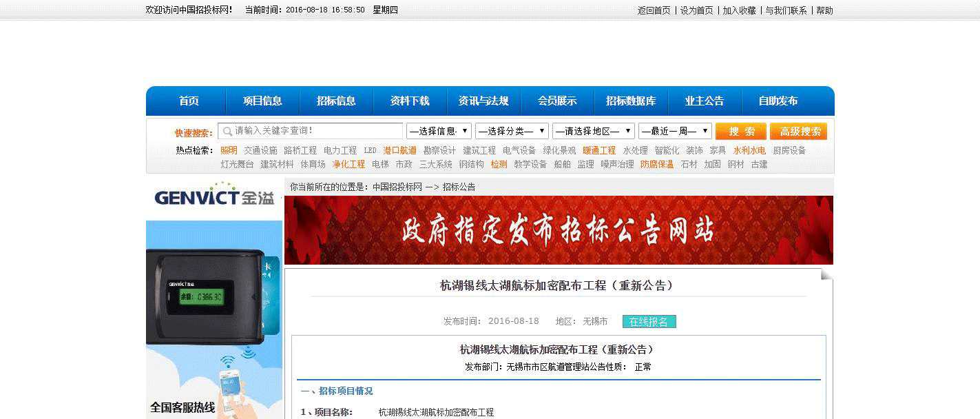Click breadcrumb link 招标公告
Screen dimensions: 980x419
click(x=459, y=187)
